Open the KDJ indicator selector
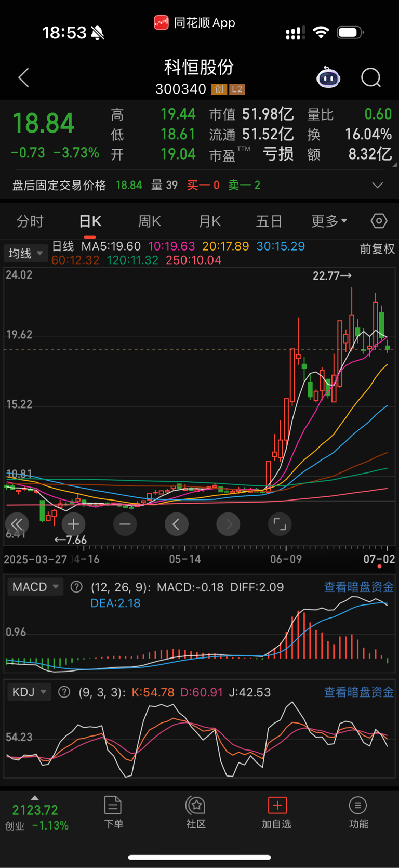399x868 pixels. [x=29, y=692]
